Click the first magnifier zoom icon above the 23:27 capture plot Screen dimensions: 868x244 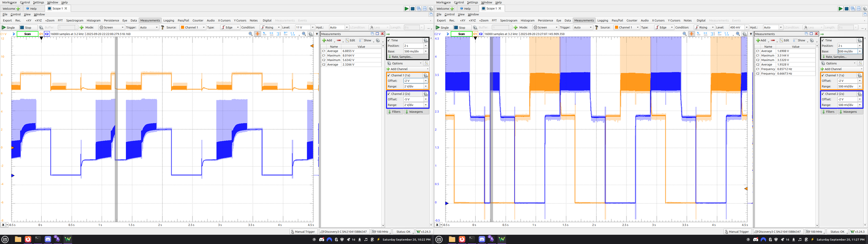point(684,34)
